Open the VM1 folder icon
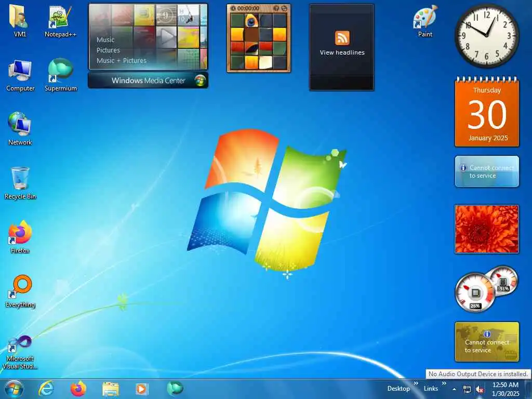 (x=19, y=20)
